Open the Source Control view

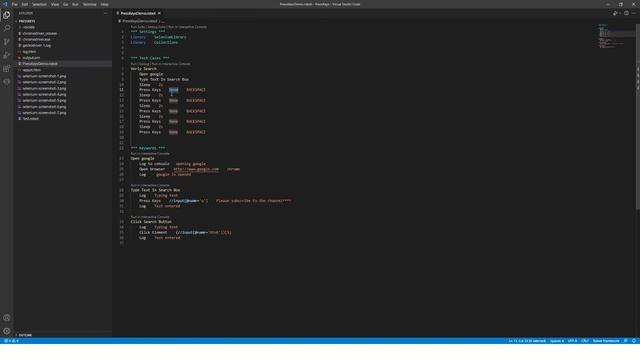coord(7,42)
